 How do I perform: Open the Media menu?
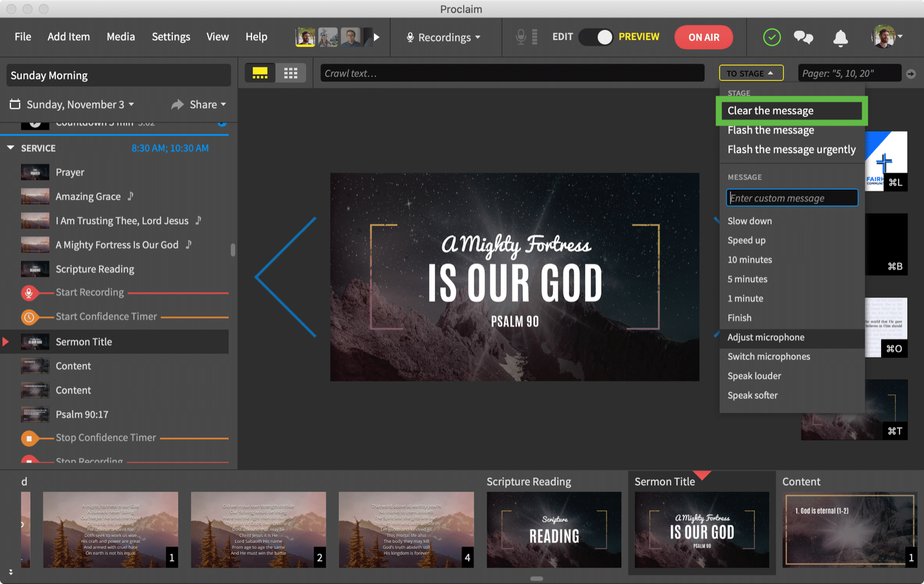(121, 36)
